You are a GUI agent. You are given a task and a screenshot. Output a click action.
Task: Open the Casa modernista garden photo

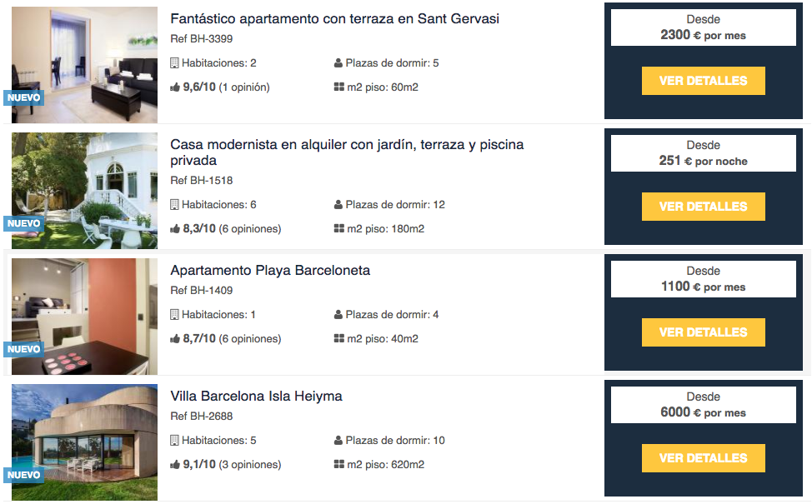[x=84, y=191]
